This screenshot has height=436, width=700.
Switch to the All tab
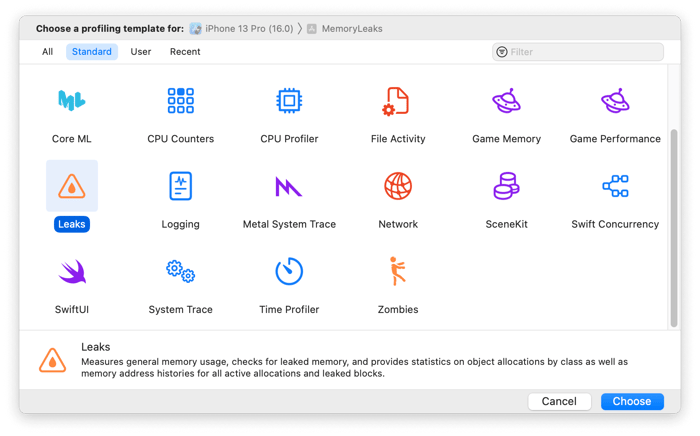click(x=47, y=52)
